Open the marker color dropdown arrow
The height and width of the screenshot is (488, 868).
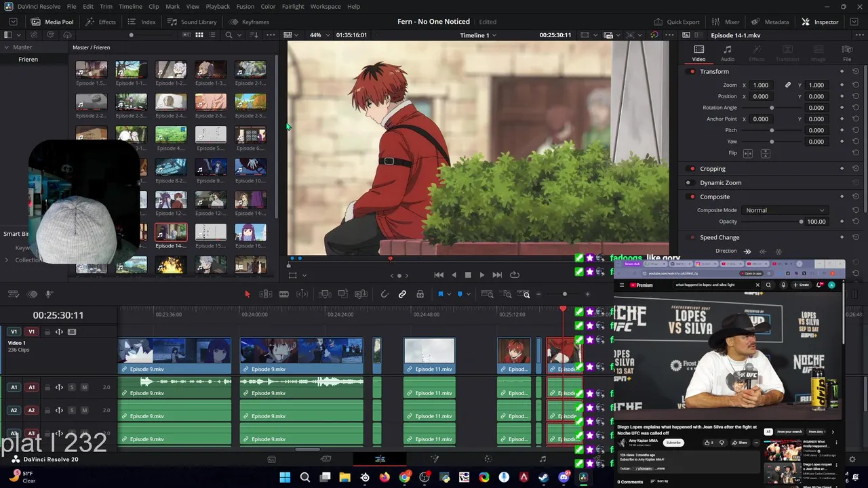468,294
